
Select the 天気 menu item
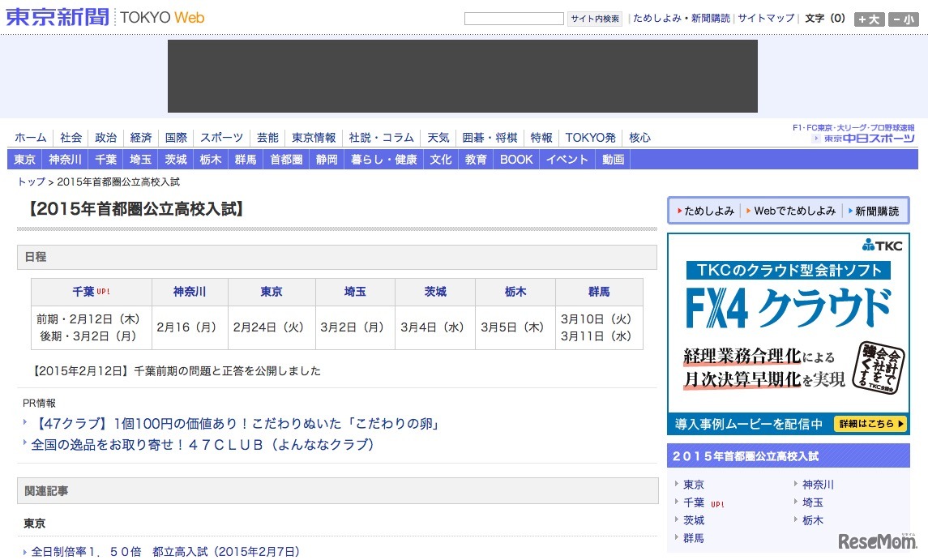point(438,138)
